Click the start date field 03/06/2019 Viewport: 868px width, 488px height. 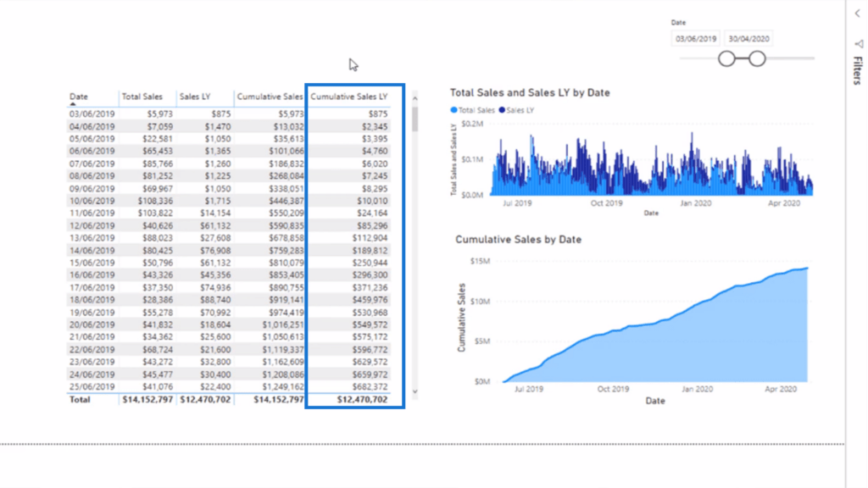point(696,39)
